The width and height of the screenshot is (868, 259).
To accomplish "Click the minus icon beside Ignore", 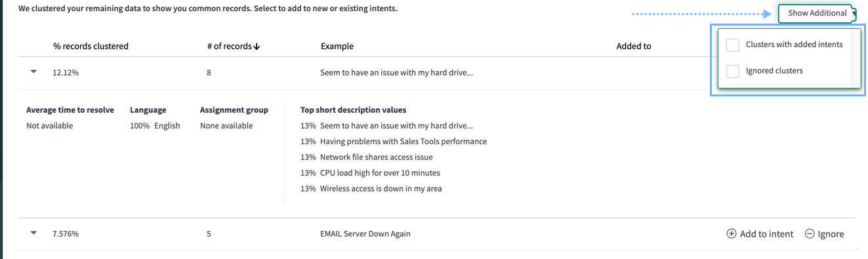I will tap(810, 234).
